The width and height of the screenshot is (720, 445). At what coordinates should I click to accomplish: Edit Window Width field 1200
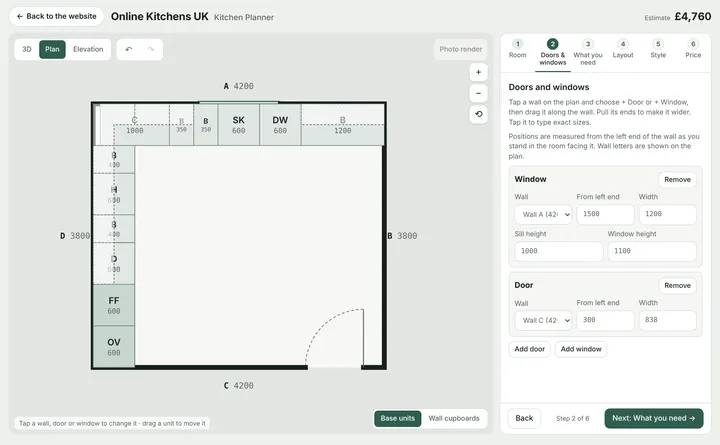[667, 214]
